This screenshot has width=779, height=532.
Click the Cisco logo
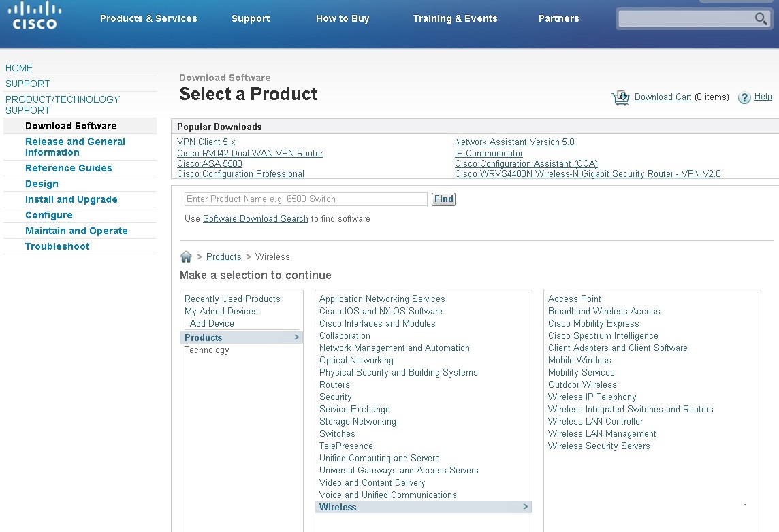point(34,16)
